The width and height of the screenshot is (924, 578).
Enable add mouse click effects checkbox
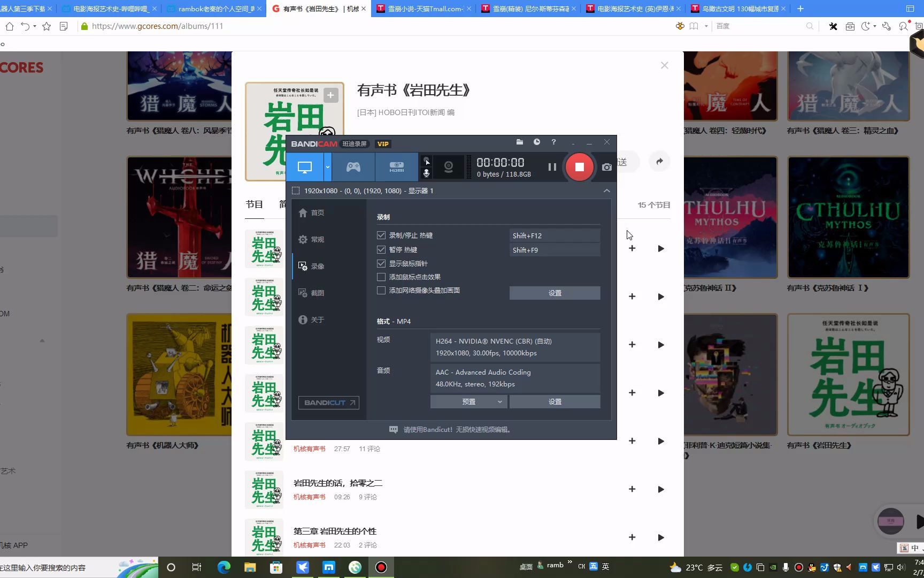pos(381,277)
